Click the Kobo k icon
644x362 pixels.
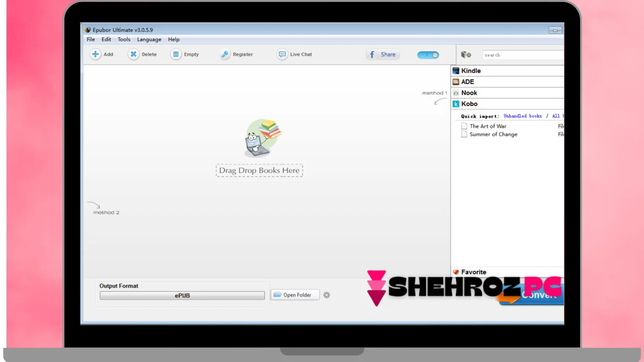click(456, 104)
